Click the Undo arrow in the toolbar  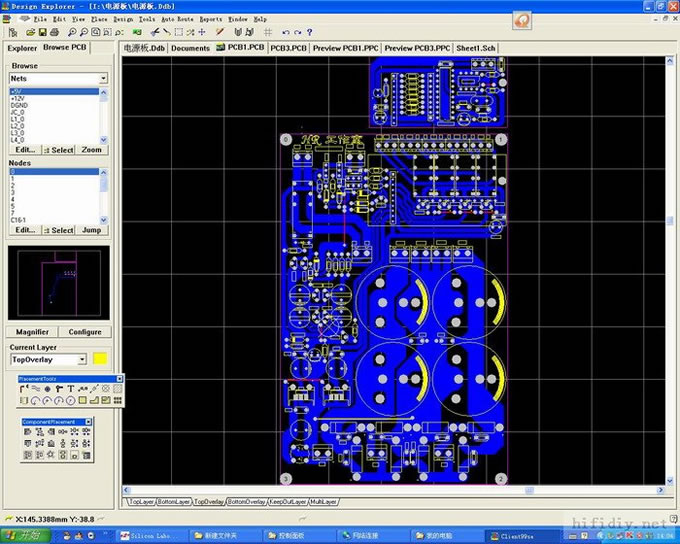[285, 32]
